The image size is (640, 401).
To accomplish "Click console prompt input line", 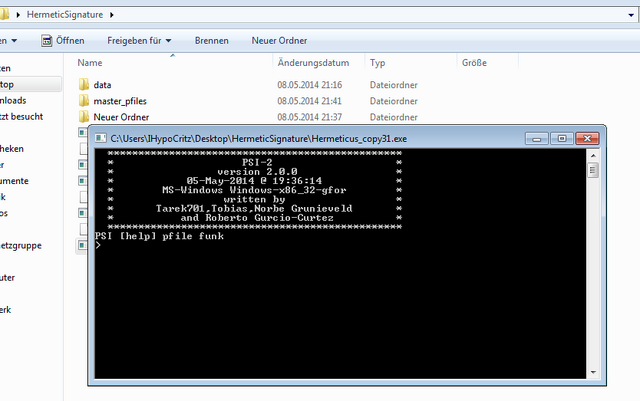I will click(340, 245).
